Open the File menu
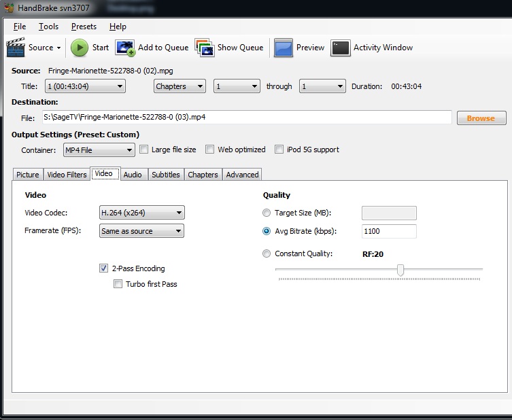Screen dimensions: 512x420 pyautogui.click(x=20, y=27)
